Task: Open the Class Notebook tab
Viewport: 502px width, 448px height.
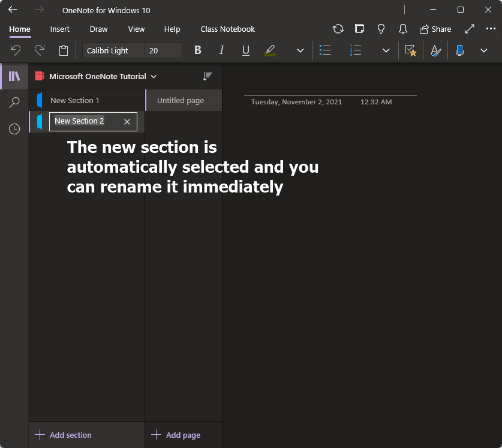Action: coord(227,29)
